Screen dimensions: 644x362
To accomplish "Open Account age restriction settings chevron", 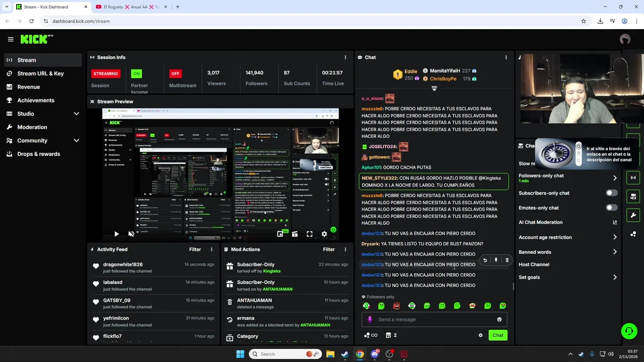I will click(615, 237).
